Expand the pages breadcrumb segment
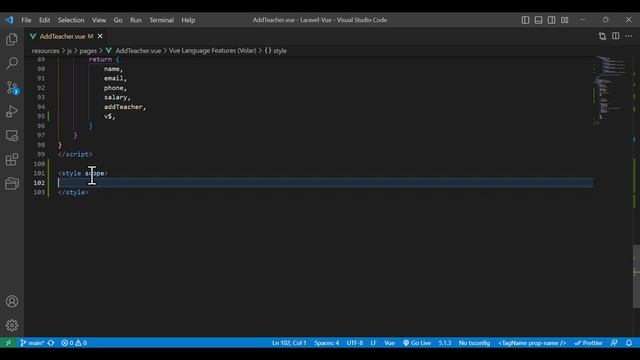Viewport: 640px width, 360px height. pyautogui.click(x=88, y=51)
